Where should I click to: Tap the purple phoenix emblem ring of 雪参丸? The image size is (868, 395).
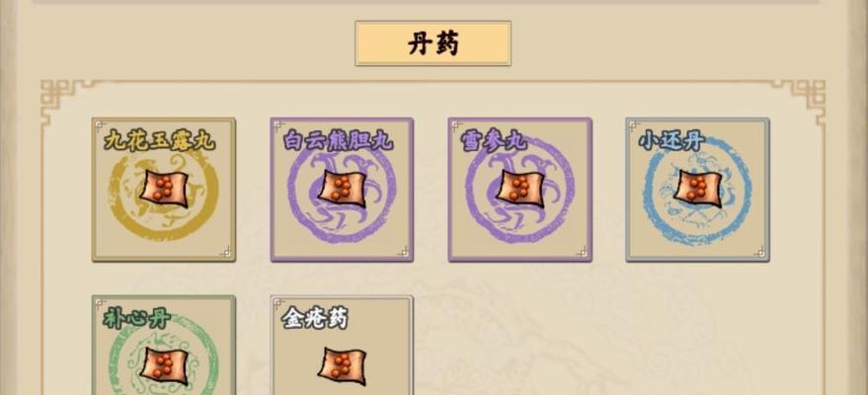point(519,191)
